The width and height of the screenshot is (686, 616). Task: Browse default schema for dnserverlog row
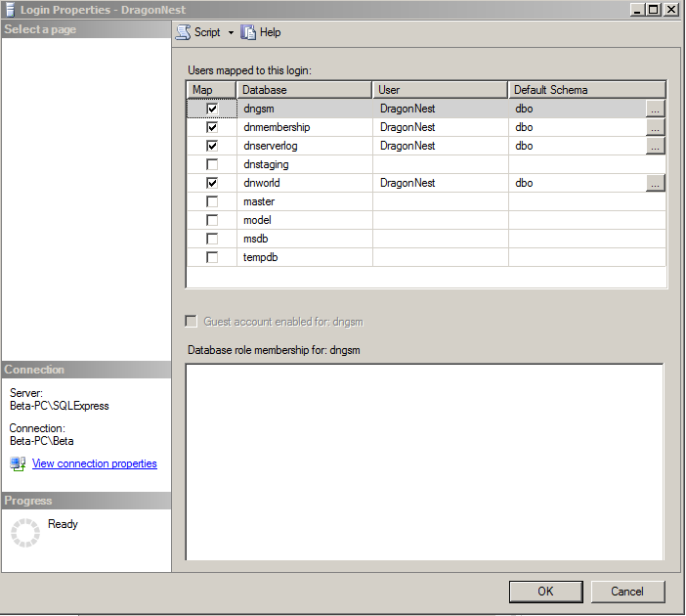(655, 146)
